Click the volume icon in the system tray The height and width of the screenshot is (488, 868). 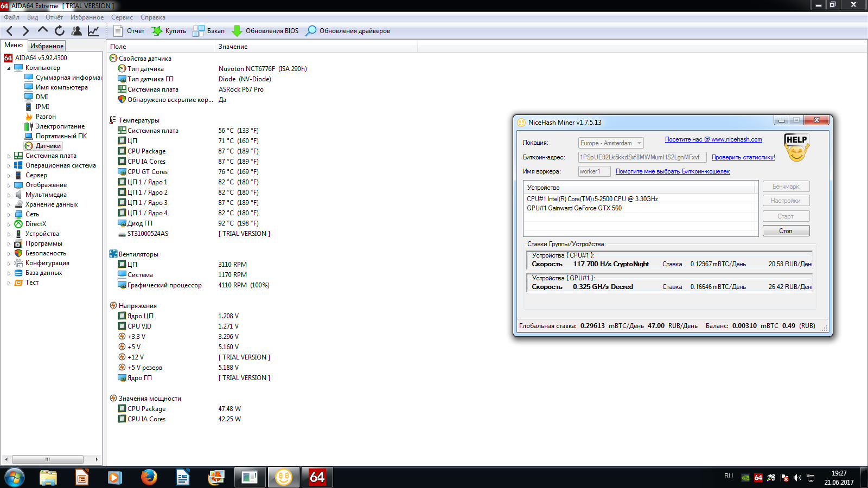click(797, 478)
